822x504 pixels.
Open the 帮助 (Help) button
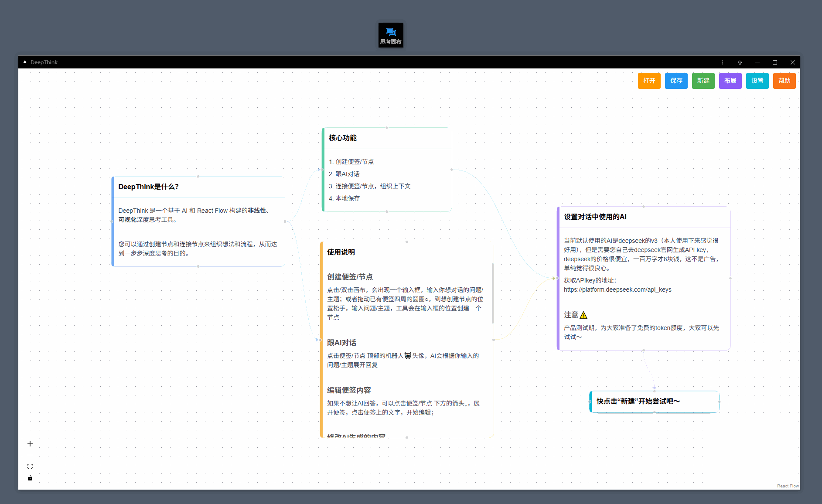tap(784, 81)
